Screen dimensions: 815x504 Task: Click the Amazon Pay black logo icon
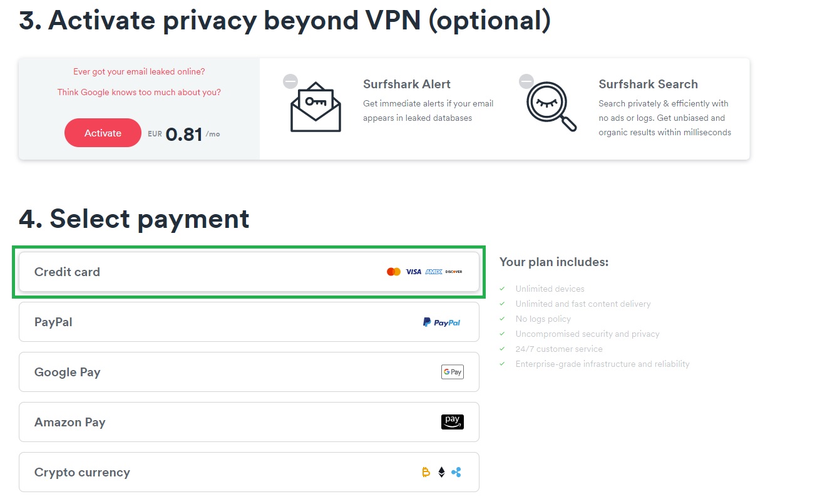tap(452, 422)
